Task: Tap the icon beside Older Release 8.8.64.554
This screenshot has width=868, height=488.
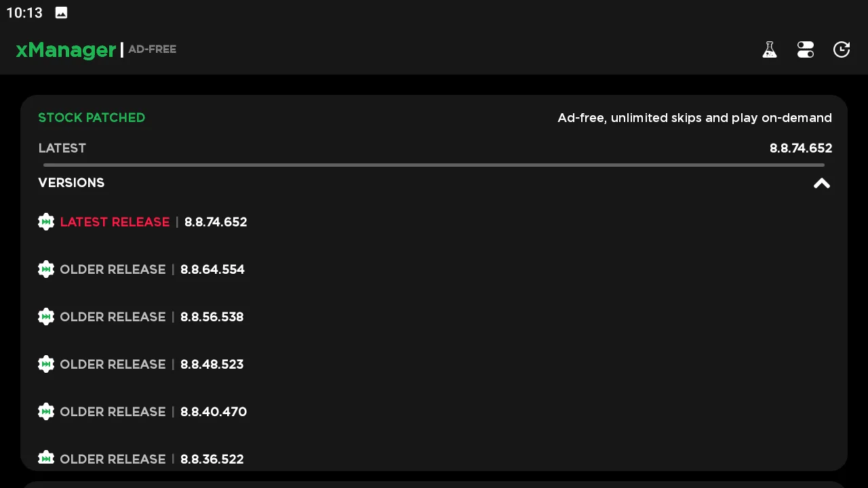Action: (46, 269)
